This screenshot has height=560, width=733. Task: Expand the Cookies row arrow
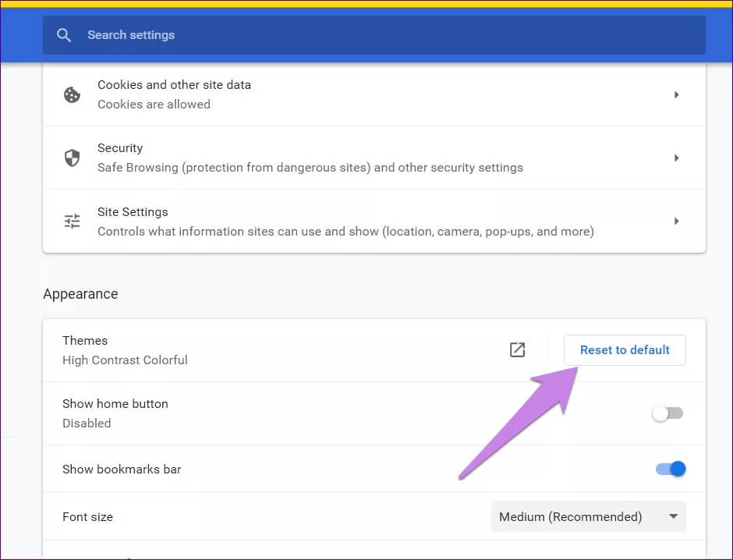(x=676, y=94)
